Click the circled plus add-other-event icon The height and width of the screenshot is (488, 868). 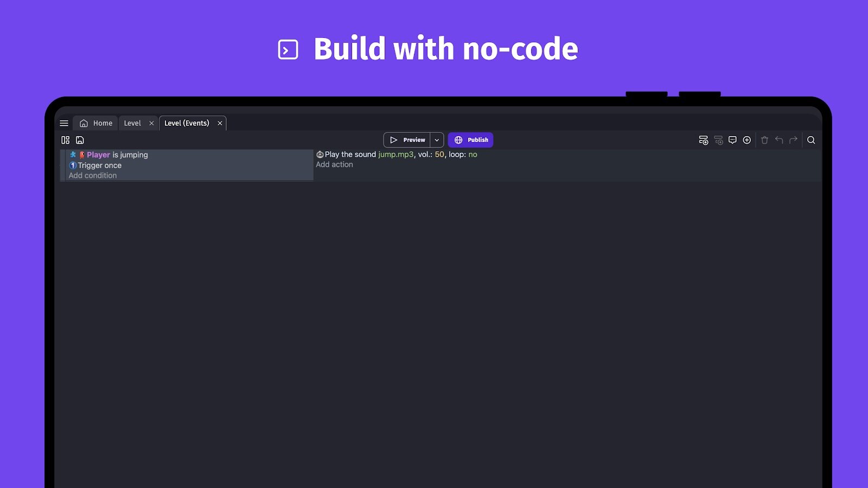pos(747,140)
